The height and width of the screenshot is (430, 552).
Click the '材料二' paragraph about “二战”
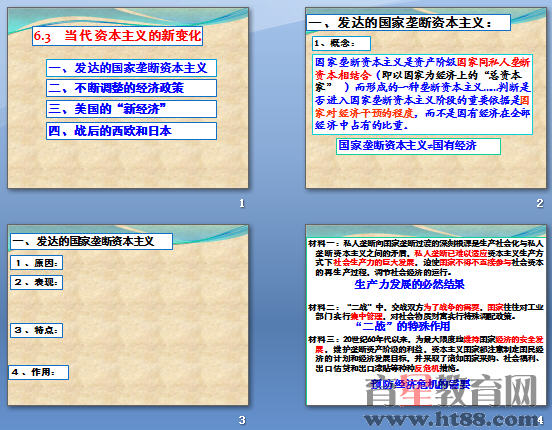pos(426,312)
